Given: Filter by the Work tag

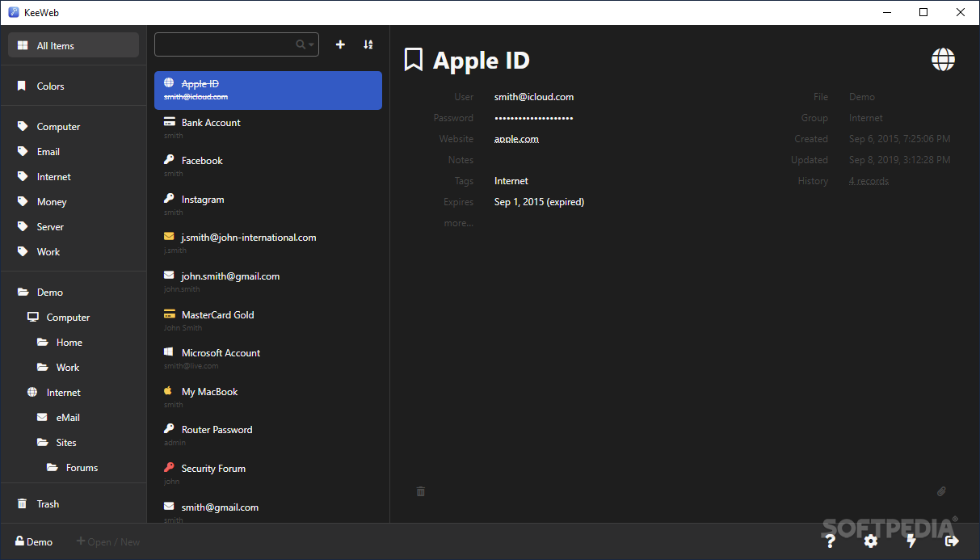Looking at the screenshot, I should (x=74, y=252).
